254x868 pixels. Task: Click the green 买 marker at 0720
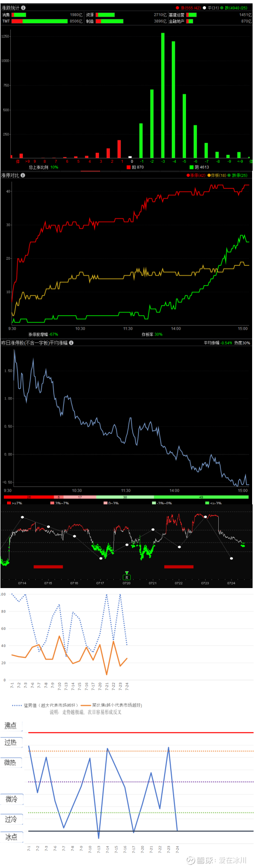(127, 577)
